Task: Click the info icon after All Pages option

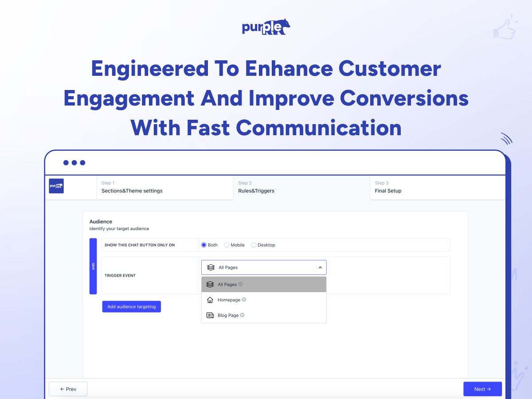Action: 240,284
